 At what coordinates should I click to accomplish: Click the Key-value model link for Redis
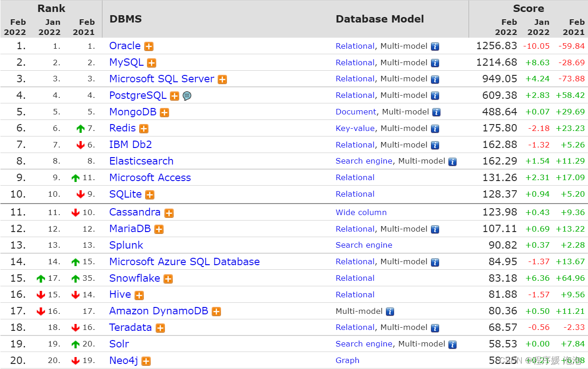[355, 129]
